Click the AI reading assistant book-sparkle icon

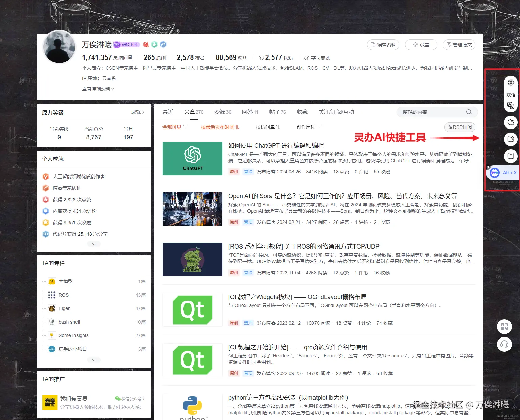click(x=511, y=139)
